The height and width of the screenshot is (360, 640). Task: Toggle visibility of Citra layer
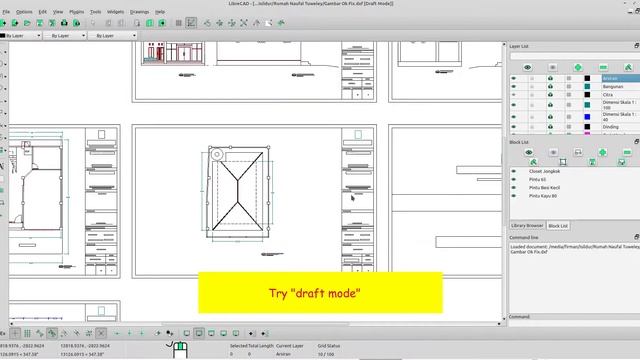513,95
